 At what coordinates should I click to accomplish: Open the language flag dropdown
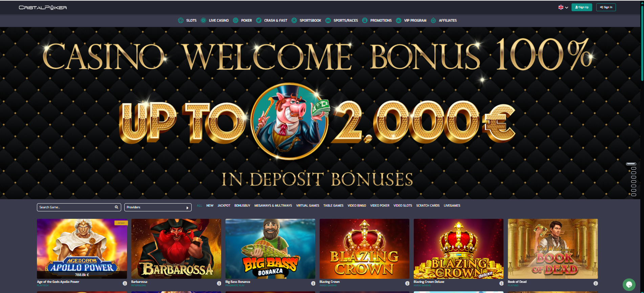563,7
